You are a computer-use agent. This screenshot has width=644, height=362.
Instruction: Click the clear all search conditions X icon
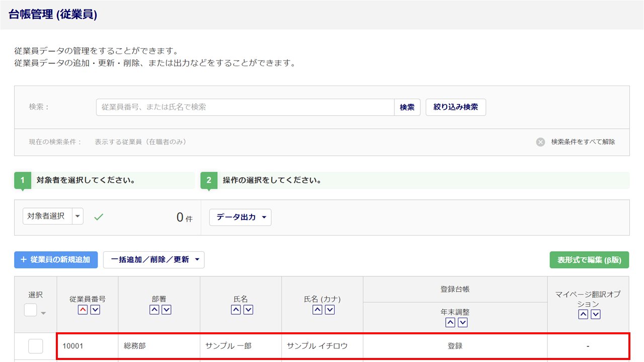coord(540,142)
